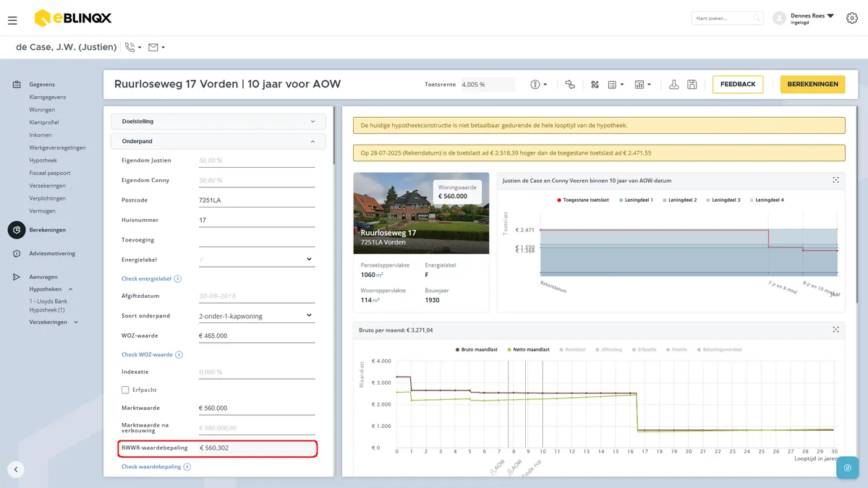Click the phone contact icon
Viewport: 868px width, 488px height.
[x=130, y=47]
